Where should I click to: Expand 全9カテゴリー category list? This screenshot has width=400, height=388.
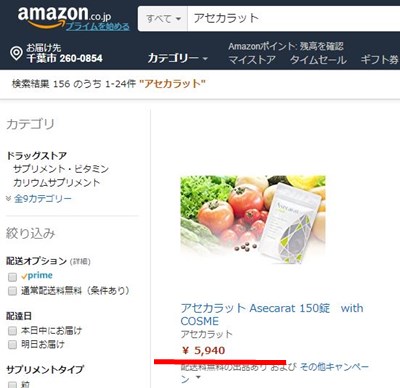43,199
